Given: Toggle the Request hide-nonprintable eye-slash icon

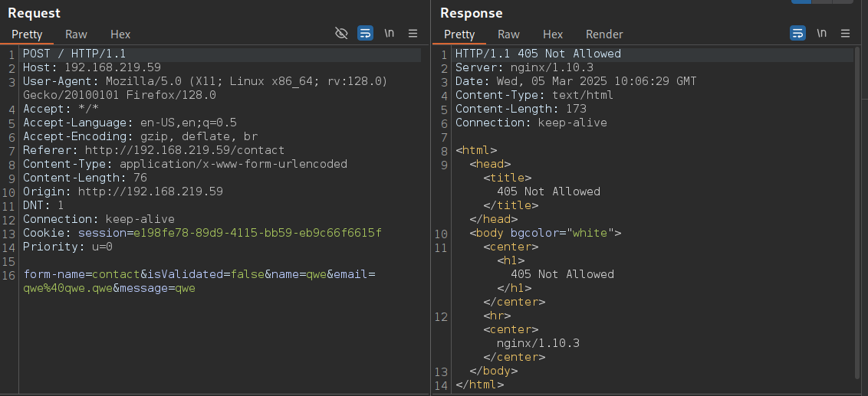Looking at the screenshot, I should point(341,33).
